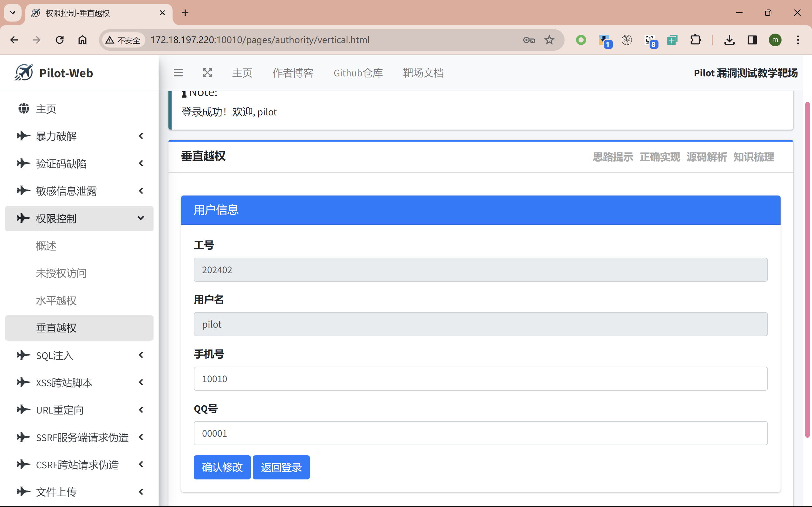This screenshot has width=812, height=507.
Task: Switch to the 源码解析 tab
Action: tap(706, 157)
